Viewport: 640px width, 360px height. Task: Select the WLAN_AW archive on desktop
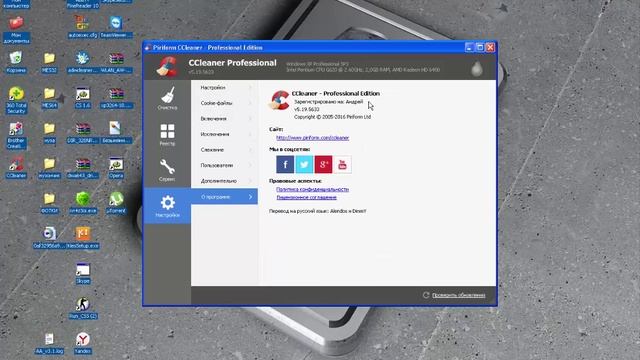pos(116,62)
